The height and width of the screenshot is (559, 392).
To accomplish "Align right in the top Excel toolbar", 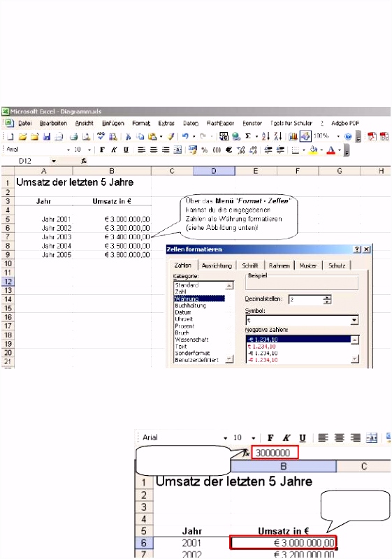I will [x=166, y=150].
